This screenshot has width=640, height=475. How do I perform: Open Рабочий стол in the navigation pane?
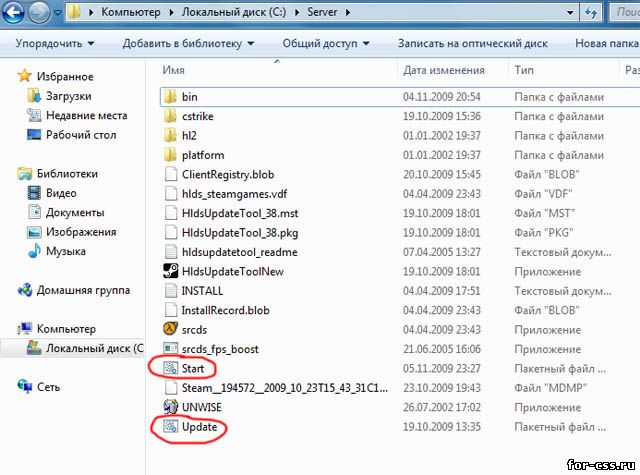[81, 135]
